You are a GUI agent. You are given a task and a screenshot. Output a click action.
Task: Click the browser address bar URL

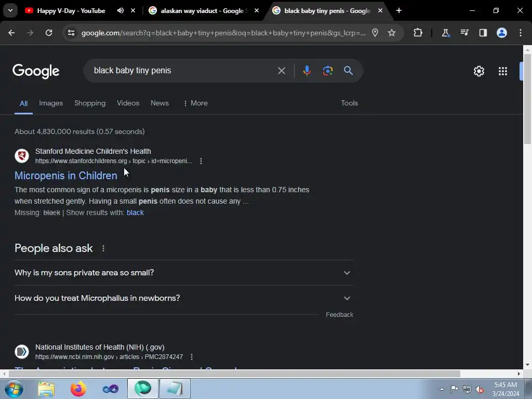click(x=223, y=33)
